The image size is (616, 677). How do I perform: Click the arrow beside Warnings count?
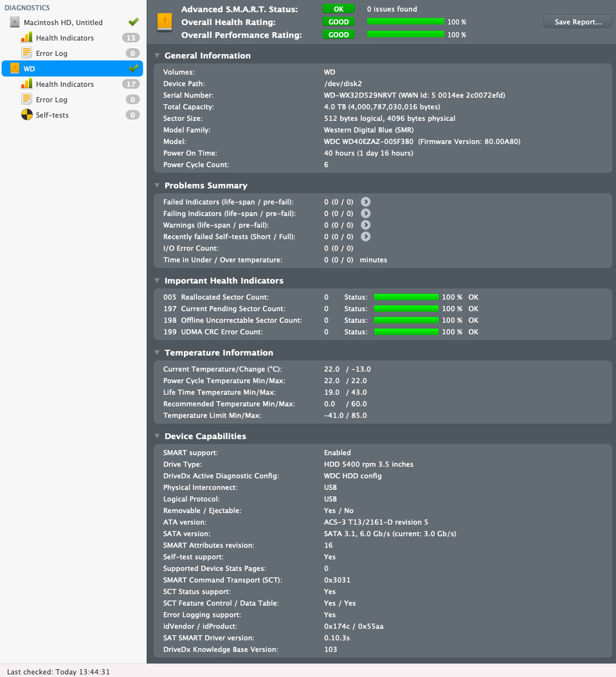pyautogui.click(x=366, y=225)
